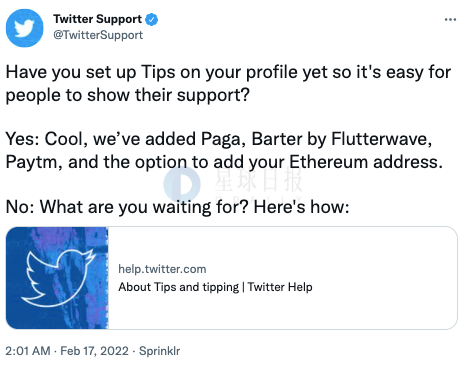Image resolution: width=466 pixels, height=369 pixels.
Task: Click the watermark logo circle icon
Action: (x=182, y=184)
